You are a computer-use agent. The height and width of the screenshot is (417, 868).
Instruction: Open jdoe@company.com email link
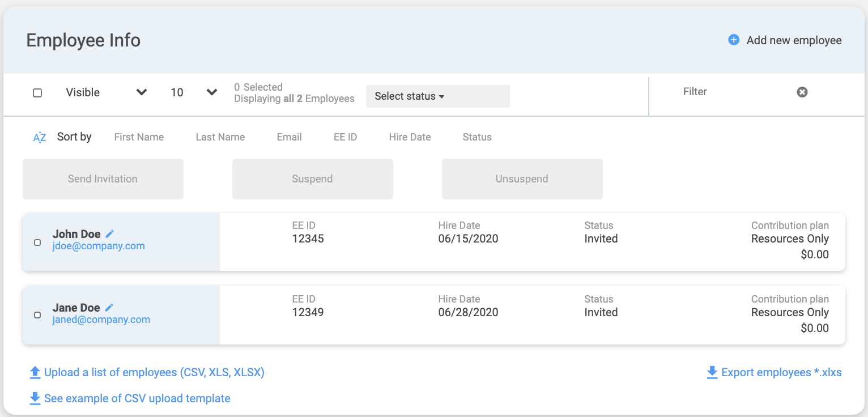(99, 246)
